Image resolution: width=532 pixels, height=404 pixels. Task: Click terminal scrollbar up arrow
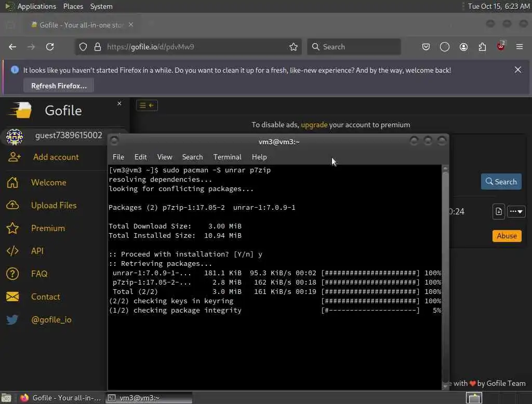pos(445,168)
